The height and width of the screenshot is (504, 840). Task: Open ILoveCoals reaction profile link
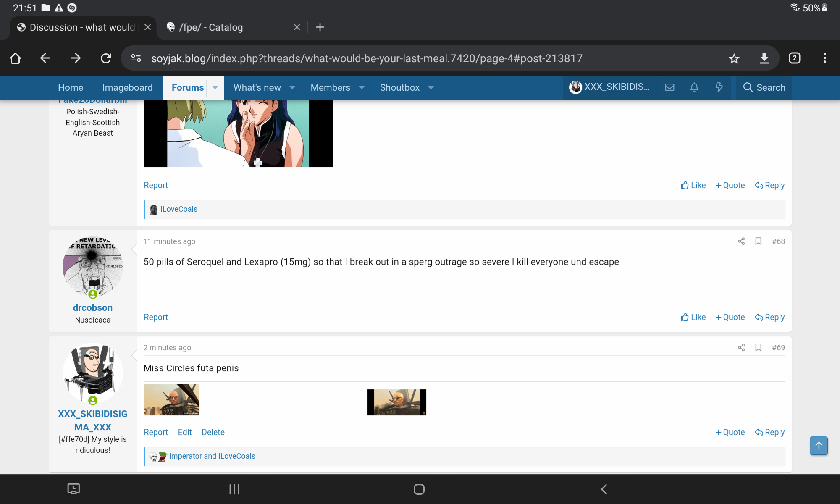click(x=178, y=209)
